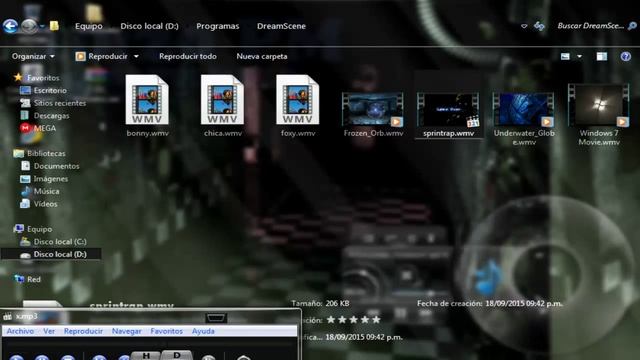Open Ver menu in xmp3 window

tap(49, 331)
